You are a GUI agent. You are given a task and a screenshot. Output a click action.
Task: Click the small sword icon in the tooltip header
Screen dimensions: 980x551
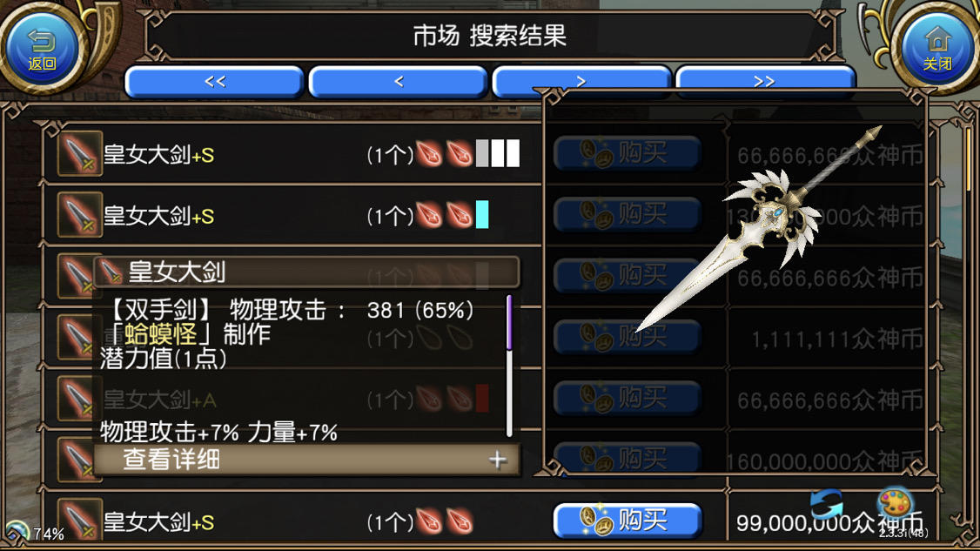tap(111, 272)
